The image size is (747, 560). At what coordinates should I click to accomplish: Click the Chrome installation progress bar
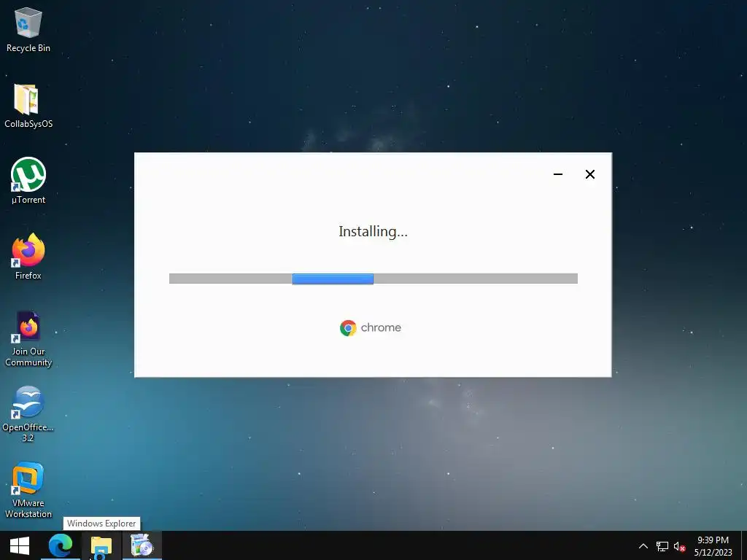click(x=373, y=279)
